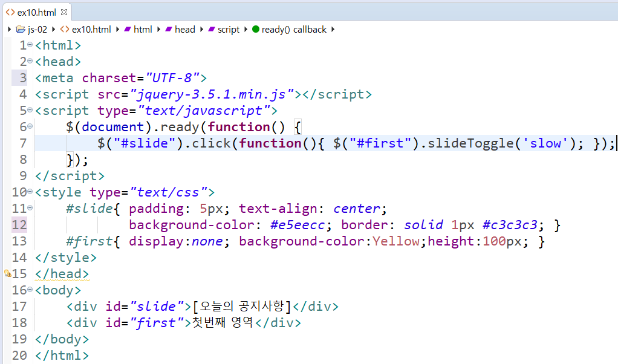Click the underlined </head> tag on line 15
This screenshot has height=364, width=618.
click(62, 274)
